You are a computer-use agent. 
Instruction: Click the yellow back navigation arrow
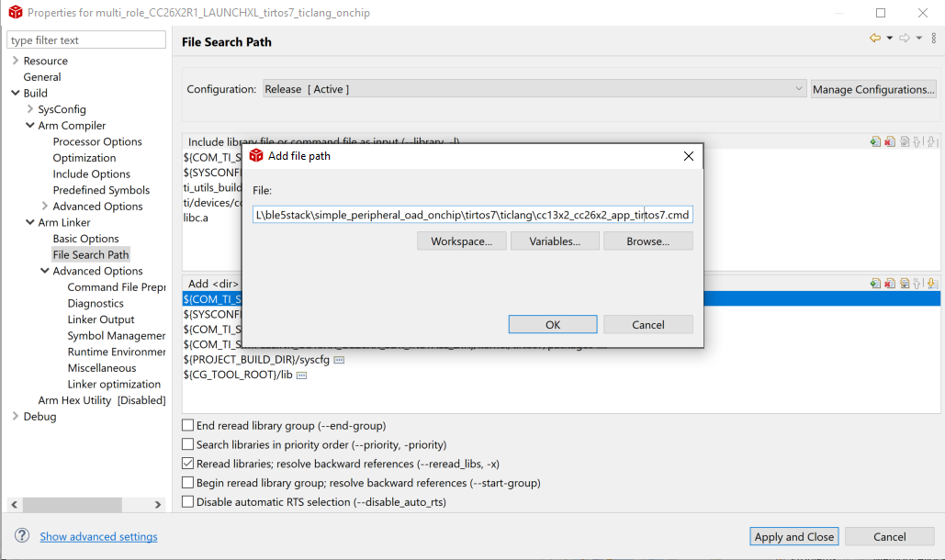874,39
